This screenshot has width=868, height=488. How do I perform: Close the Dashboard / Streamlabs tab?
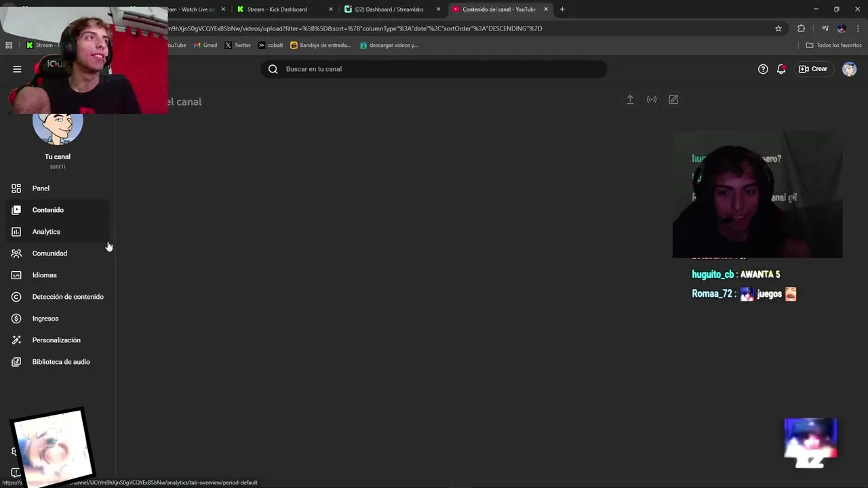point(438,9)
